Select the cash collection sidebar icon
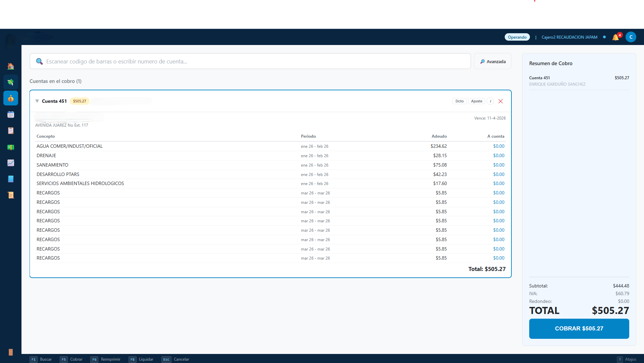This screenshot has height=363, width=644. (11, 82)
